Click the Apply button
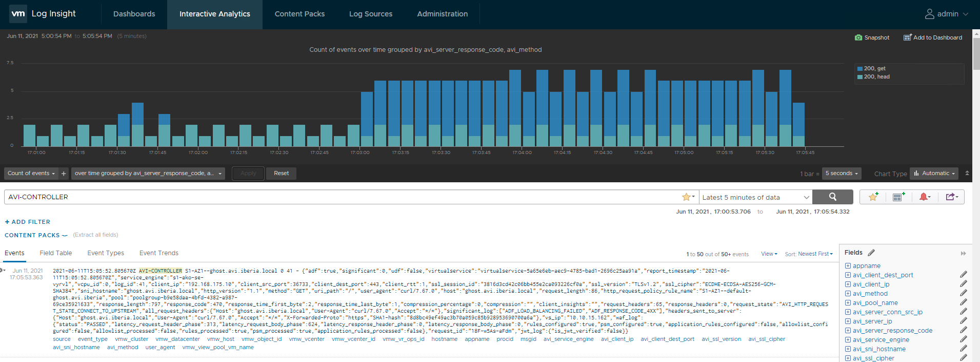980x362 pixels. point(248,174)
